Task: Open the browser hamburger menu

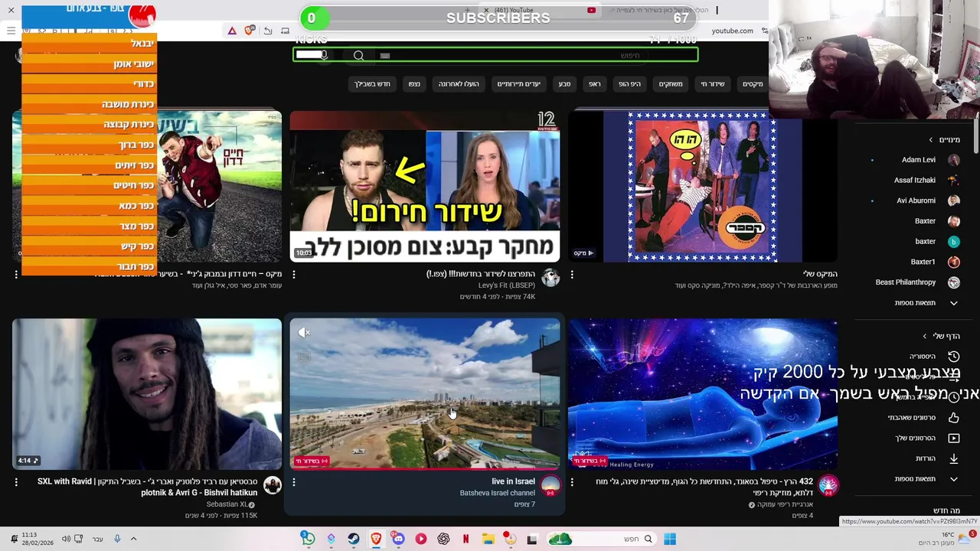Action: [11, 31]
